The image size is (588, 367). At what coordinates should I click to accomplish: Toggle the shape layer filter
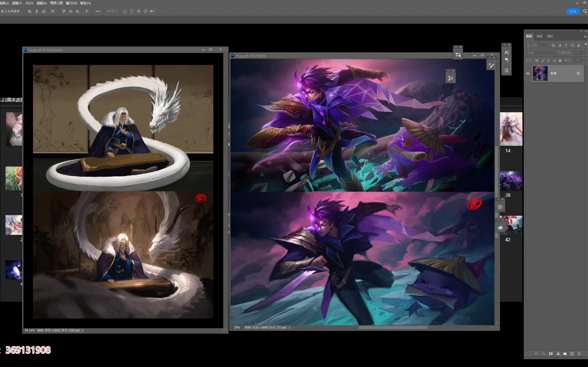click(x=572, y=45)
